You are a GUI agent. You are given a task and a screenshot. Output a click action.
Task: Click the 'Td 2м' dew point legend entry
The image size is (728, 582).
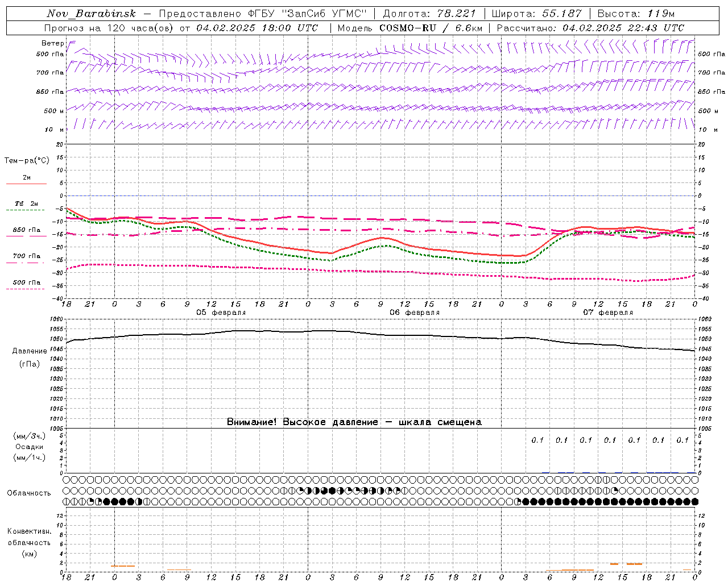(x=27, y=203)
